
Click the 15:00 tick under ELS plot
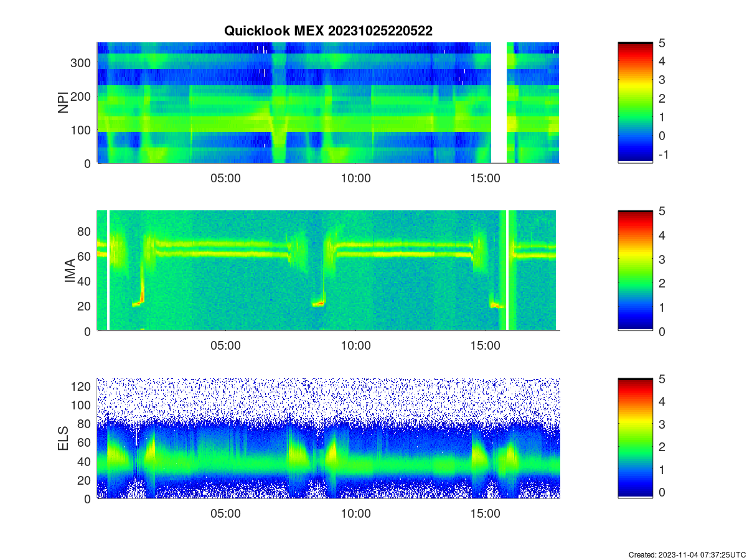pyautogui.click(x=486, y=513)
